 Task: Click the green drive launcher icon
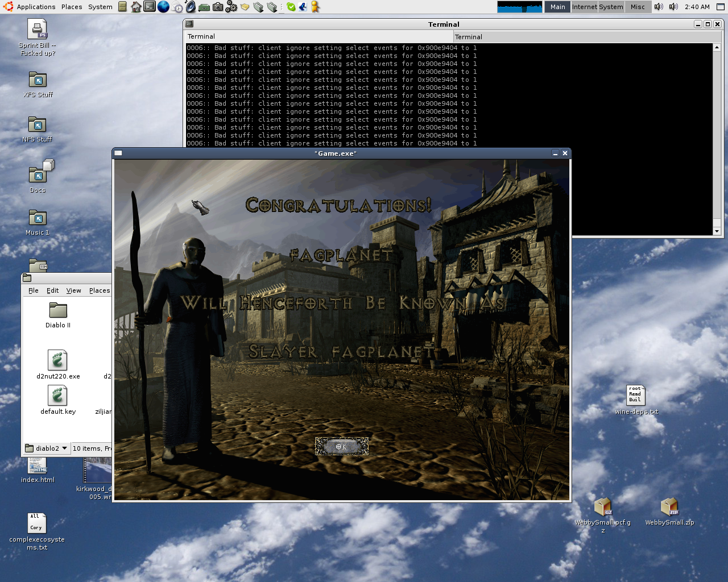click(204, 7)
